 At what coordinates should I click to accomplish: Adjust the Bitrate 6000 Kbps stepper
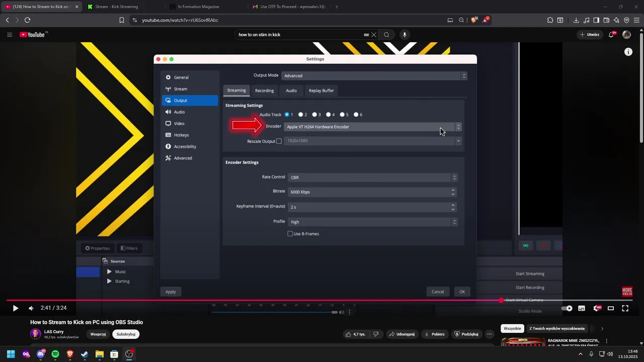coord(453,192)
